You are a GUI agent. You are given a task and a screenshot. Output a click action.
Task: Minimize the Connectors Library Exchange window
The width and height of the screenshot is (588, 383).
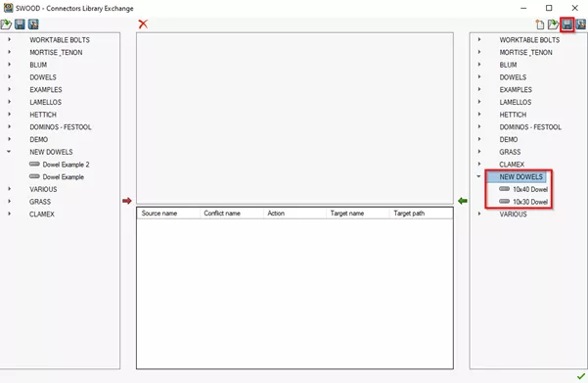523,8
